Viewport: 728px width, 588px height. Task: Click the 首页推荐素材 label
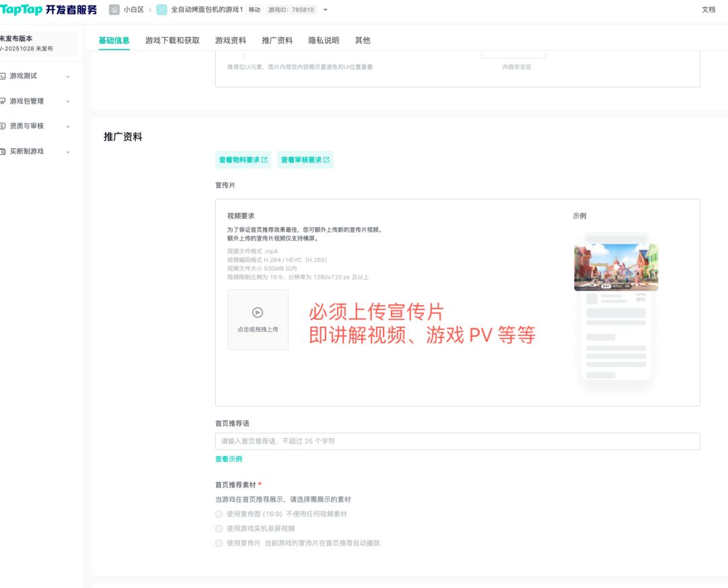(235, 484)
